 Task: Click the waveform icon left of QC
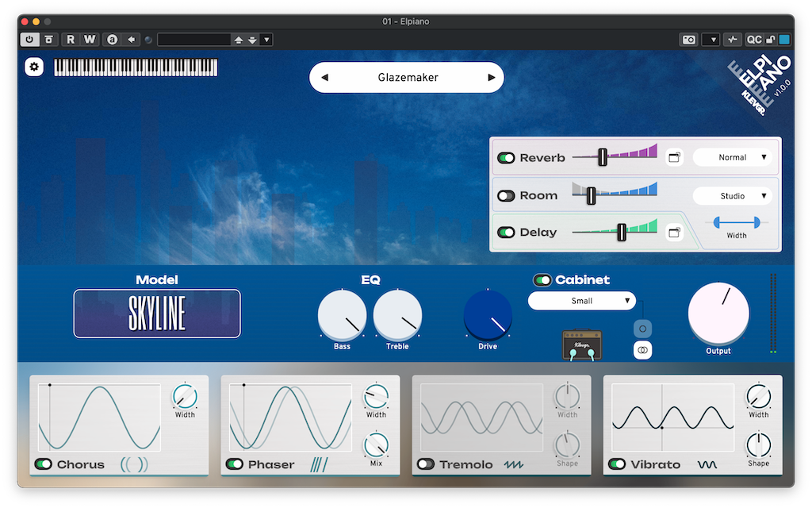point(732,40)
